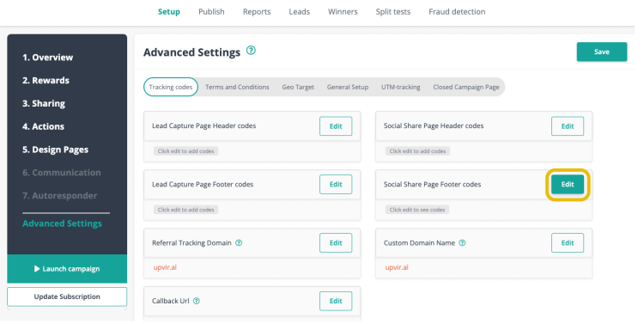Click help icon next to Advanced Settings

[251, 51]
